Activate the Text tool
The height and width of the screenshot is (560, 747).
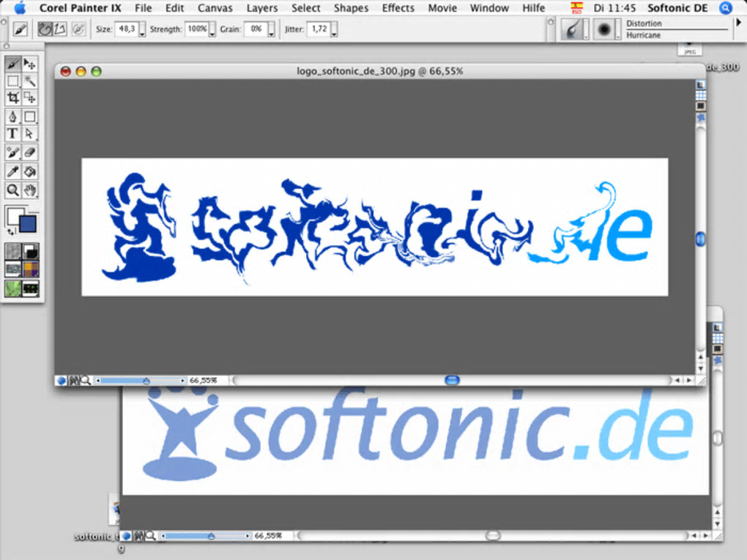tap(13, 134)
